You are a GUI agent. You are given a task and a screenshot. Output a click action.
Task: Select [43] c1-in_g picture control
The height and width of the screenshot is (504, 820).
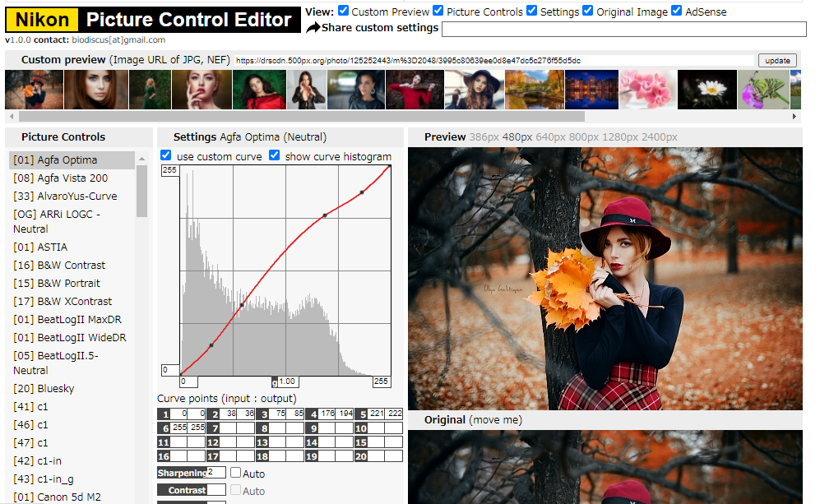tap(72, 479)
